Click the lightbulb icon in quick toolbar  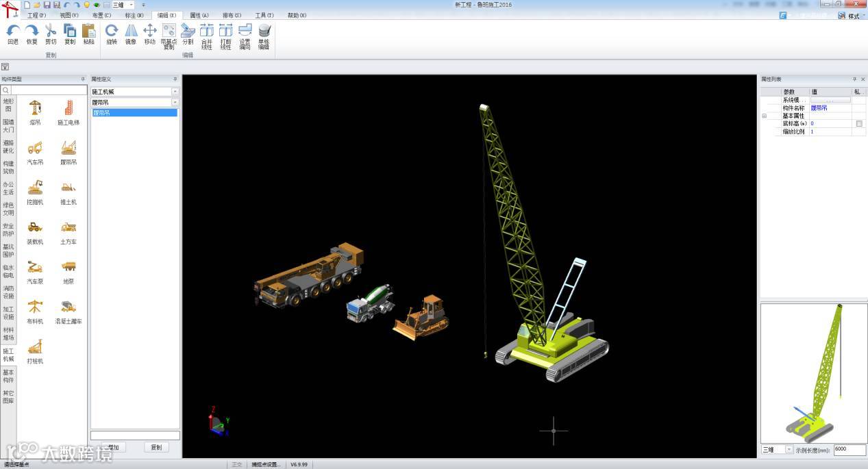click(87, 5)
